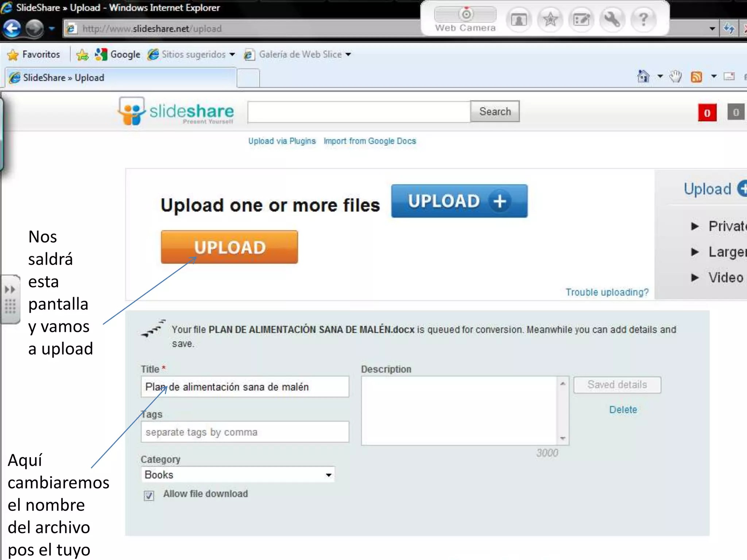Image resolution: width=747 pixels, height=560 pixels.
Task: Click the add to favorites bar icon
Action: tap(82, 55)
